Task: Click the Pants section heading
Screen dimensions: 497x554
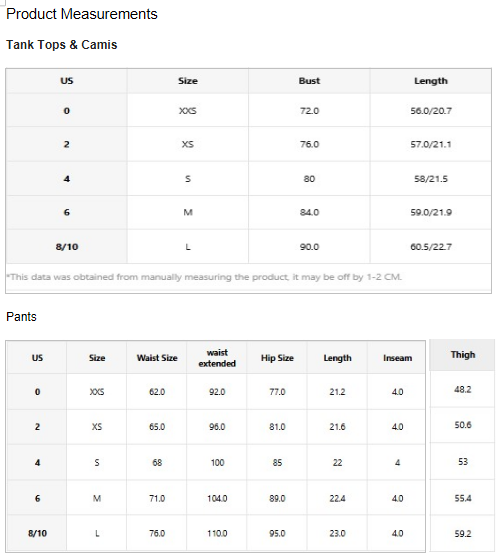Action: tap(21, 317)
